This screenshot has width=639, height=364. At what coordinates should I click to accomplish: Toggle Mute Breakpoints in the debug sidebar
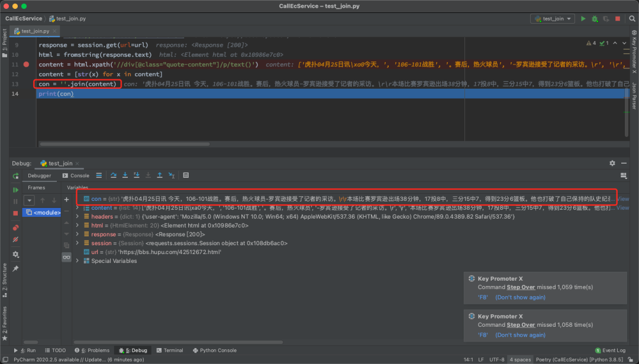tap(15, 239)
